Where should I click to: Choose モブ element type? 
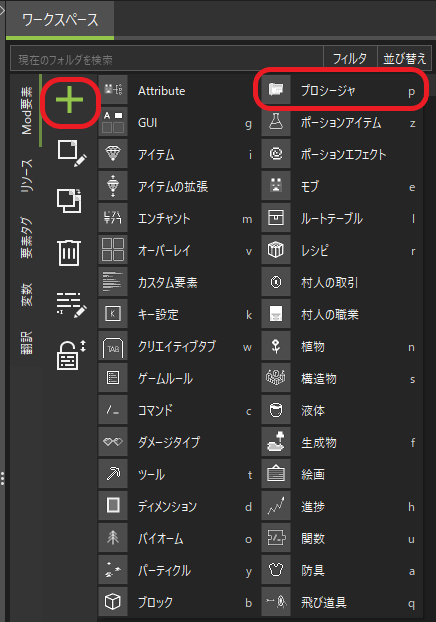pyautogui.click(x=341, y=186)
